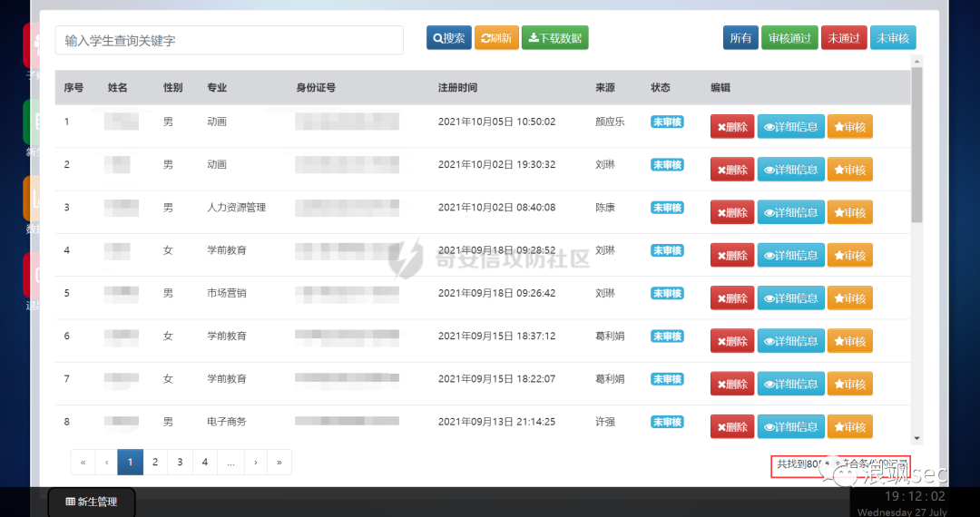The width and height of the screenshot is (980, 517).
Task: Click 审核 on row 3
Action: [x=849, y=212]
